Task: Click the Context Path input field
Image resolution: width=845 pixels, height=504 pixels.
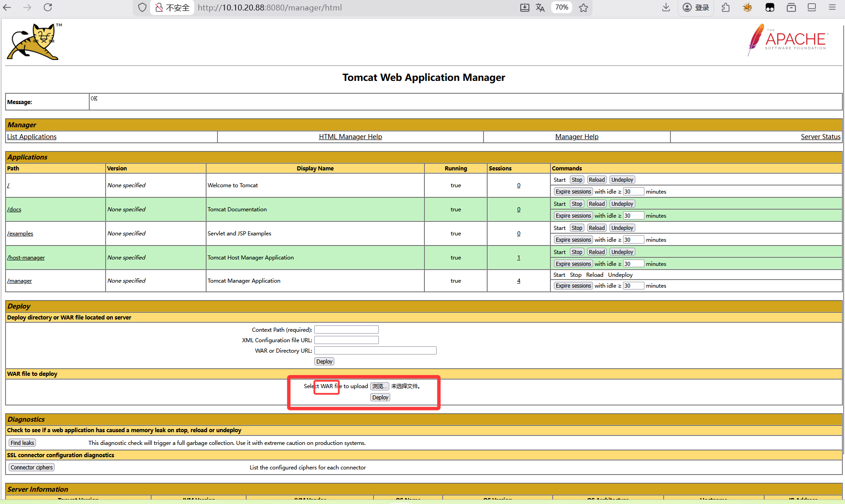Action: point(346,329)
